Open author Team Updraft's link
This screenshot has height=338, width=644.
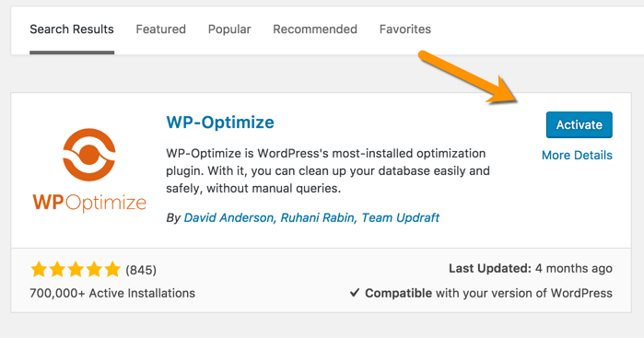(x=401, y=217)
